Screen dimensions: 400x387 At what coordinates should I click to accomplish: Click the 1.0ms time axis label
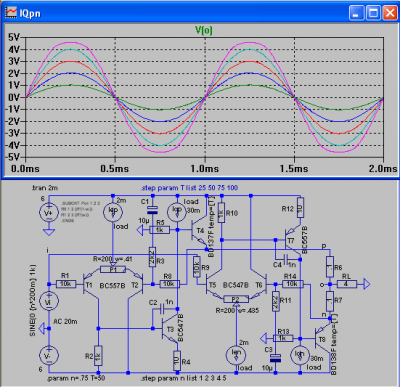point(204,169)
